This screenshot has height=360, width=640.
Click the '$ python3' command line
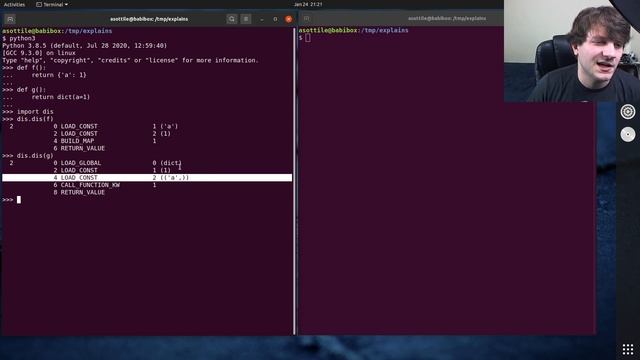(19, 38)
